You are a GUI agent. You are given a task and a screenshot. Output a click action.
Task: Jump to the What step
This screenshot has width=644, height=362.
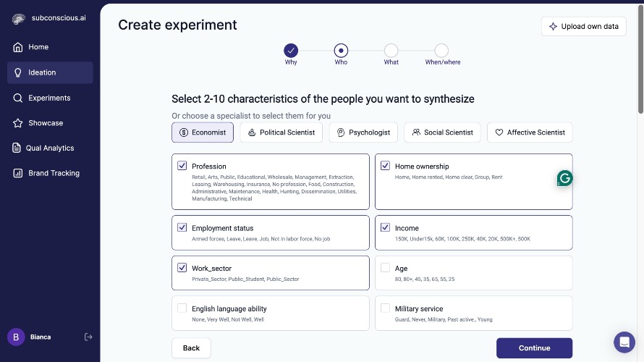(391, 51)
